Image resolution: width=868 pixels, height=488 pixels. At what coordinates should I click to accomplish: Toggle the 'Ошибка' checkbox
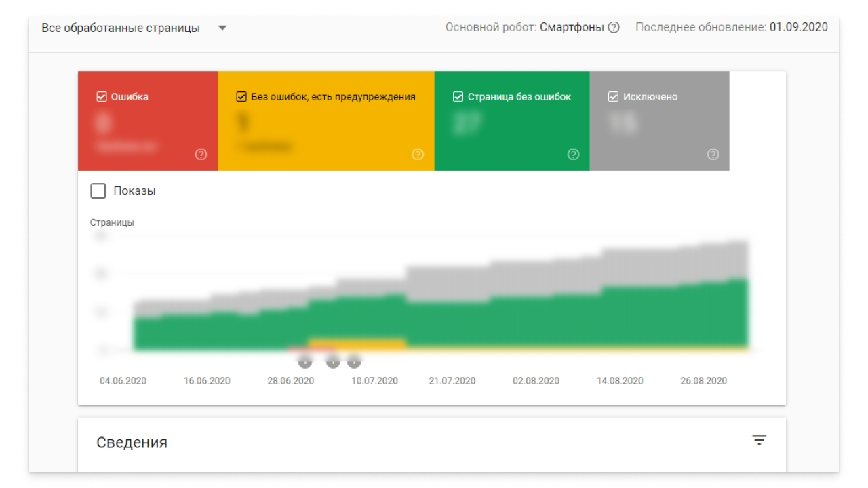(102, 97)
